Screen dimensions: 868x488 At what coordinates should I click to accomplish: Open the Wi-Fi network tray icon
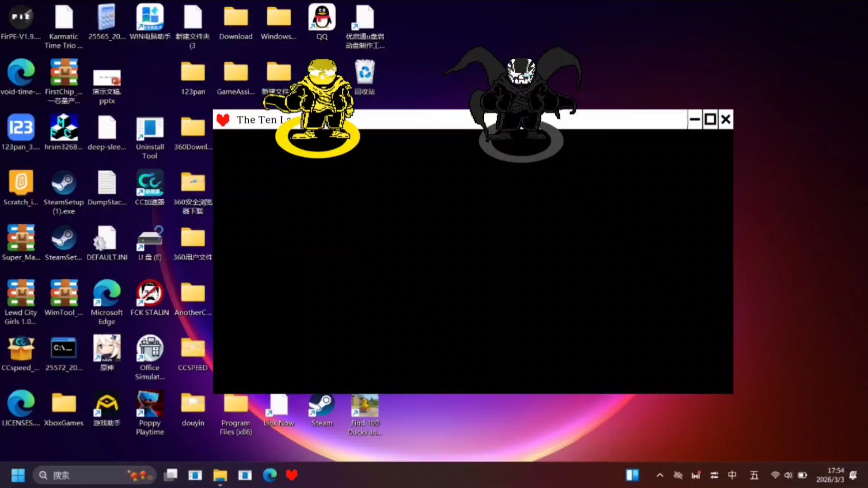(x=775, y=475)
